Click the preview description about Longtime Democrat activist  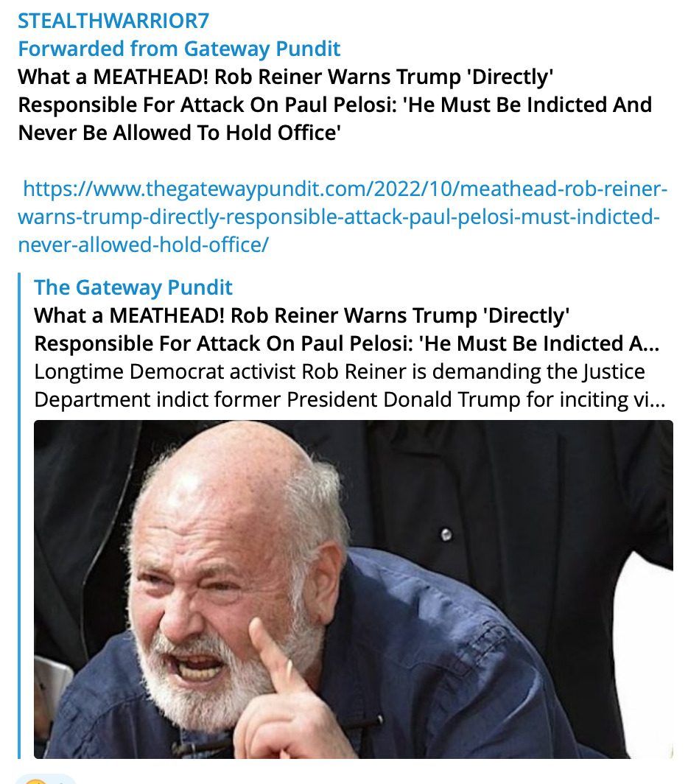coord(349,385)
